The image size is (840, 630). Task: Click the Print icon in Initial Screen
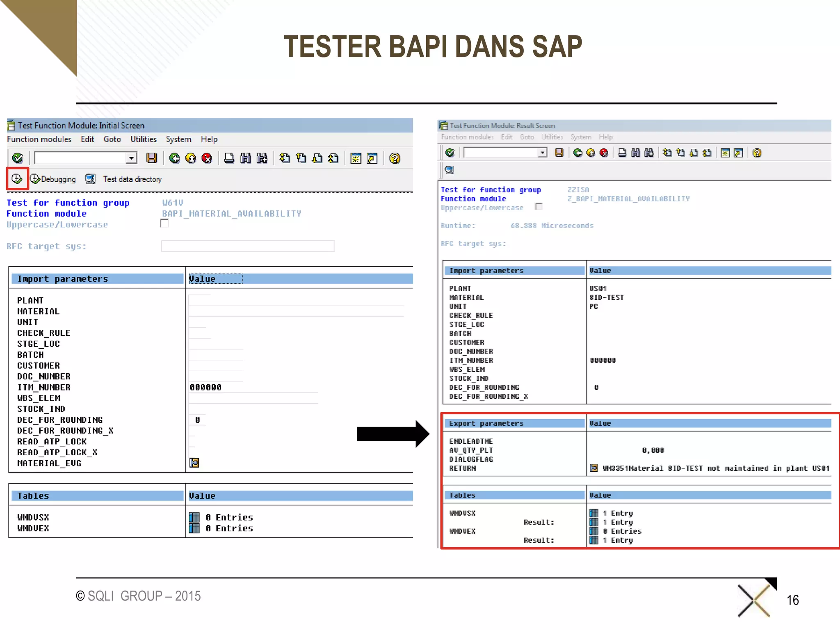229,158
